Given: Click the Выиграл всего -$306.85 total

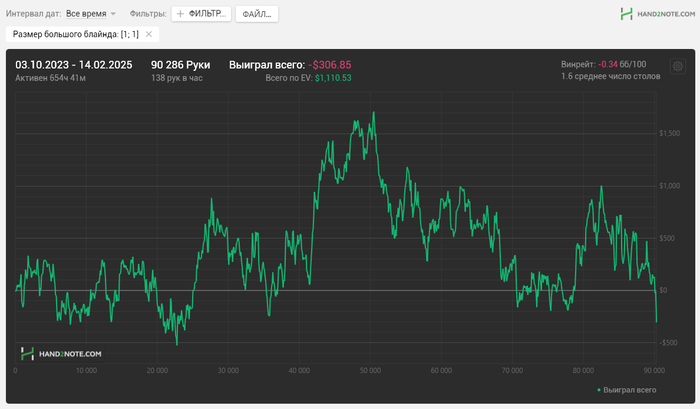Looking at the screenshot, I should [290, 65].
